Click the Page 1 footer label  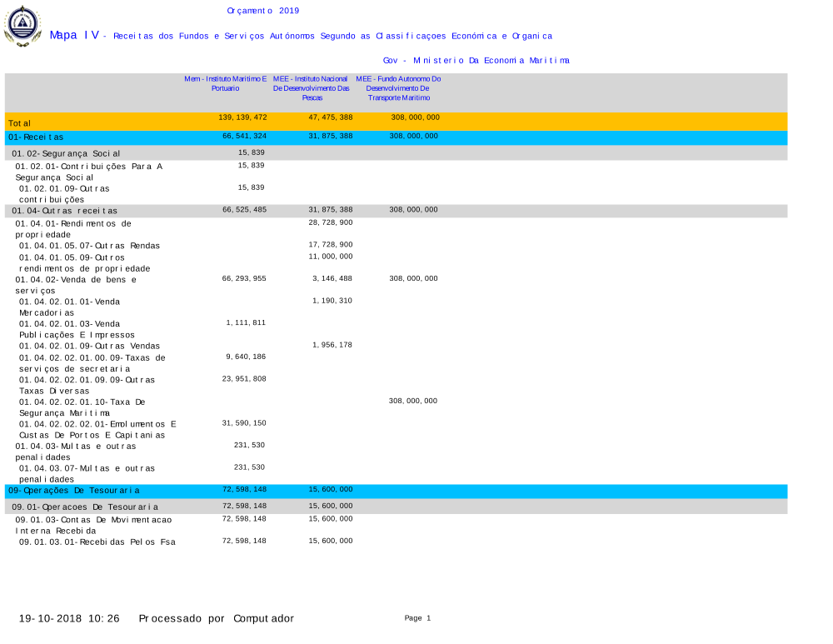(x=417, y=618)
